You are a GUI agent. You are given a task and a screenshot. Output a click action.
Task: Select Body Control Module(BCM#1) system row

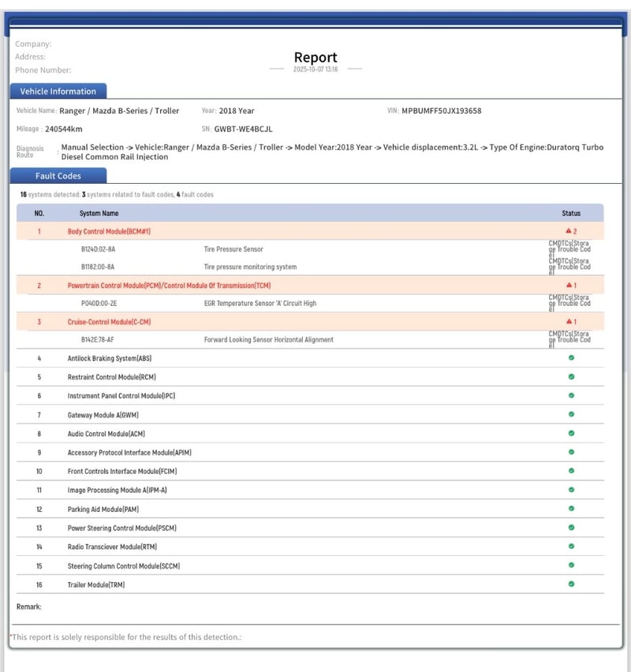coord(310,231)
